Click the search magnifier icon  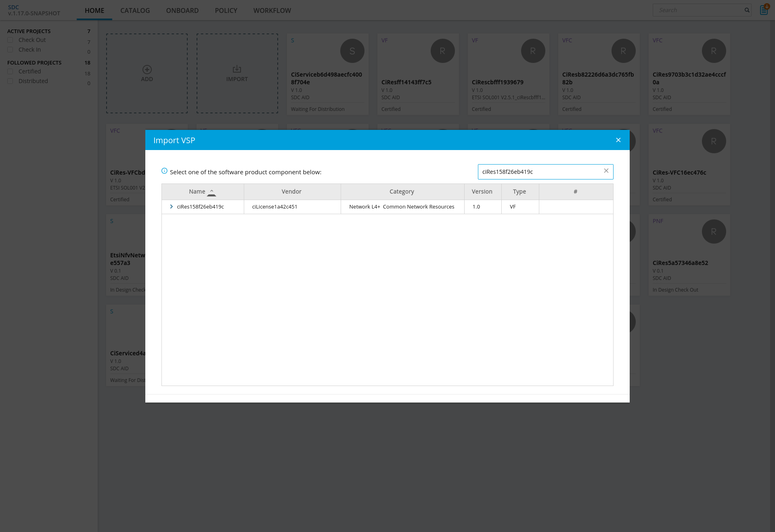coord(747,10)
